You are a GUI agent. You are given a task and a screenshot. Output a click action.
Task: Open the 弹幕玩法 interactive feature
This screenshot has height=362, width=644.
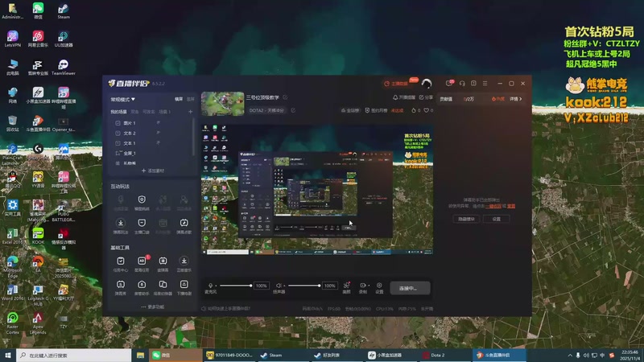(120, 226)
